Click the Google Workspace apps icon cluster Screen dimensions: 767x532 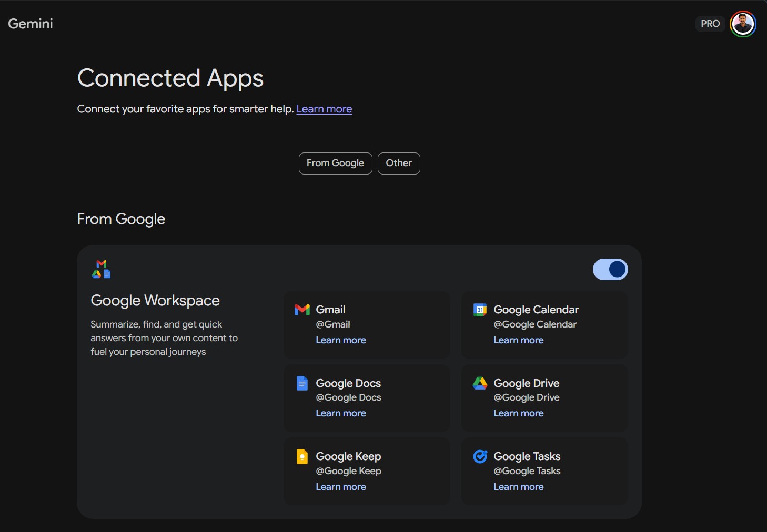[101, 269]
